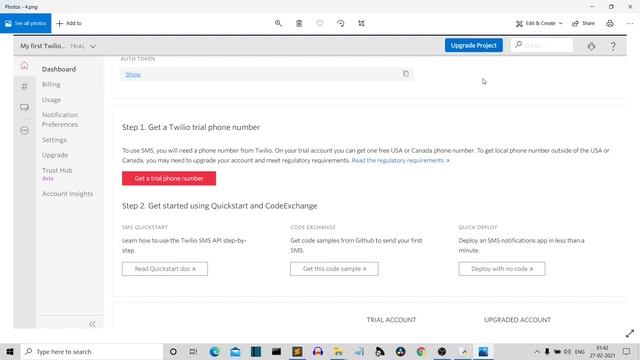Rotate the photo using the rotate icon
Screen dimensions: 640x360
tap(341, 23)
